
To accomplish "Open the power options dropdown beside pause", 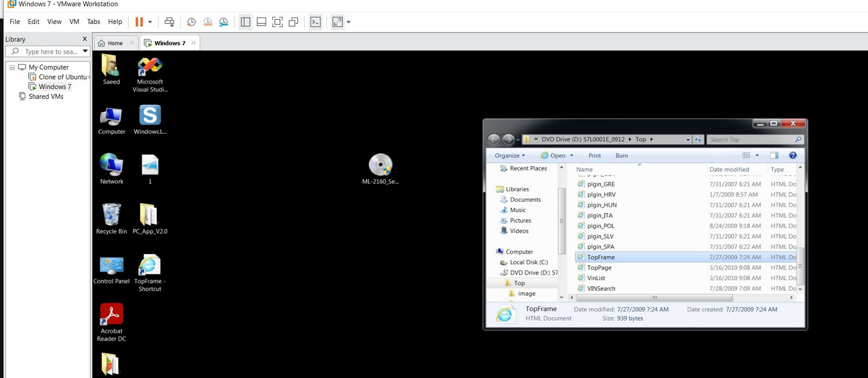I will pyautogui.click(x=150, y=22).
